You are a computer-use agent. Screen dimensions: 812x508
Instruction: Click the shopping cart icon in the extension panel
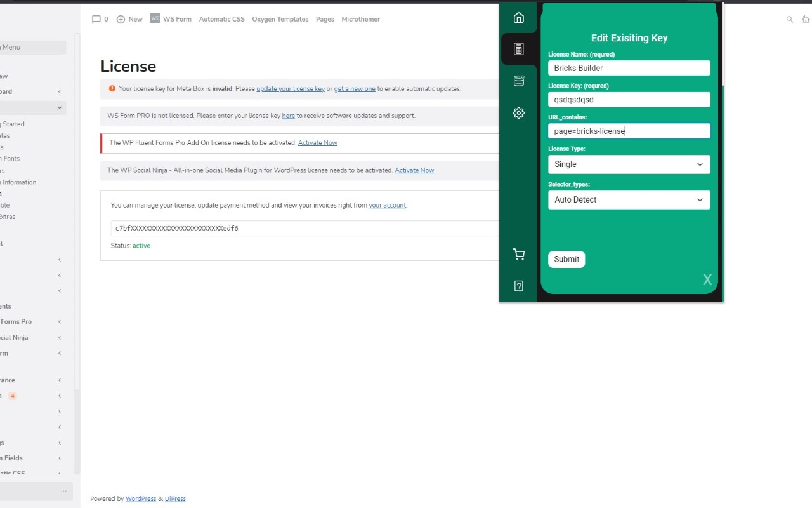519,255
